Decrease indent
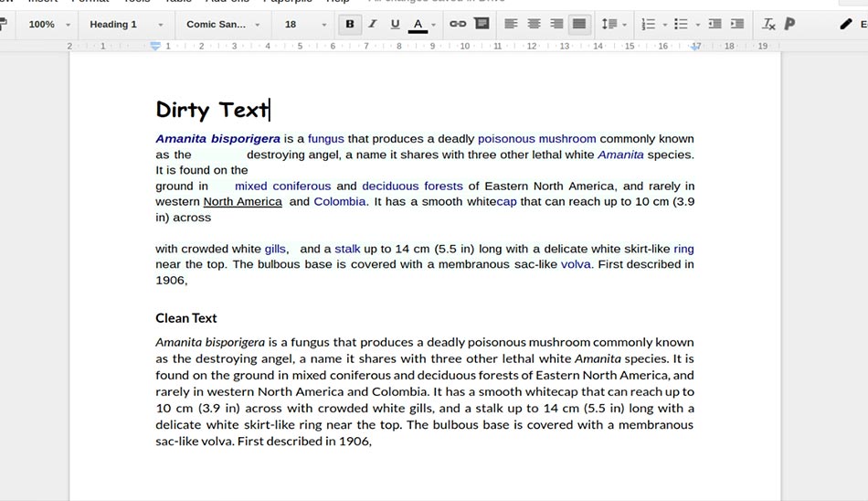 pyautogui.click(x=715, y=24)
